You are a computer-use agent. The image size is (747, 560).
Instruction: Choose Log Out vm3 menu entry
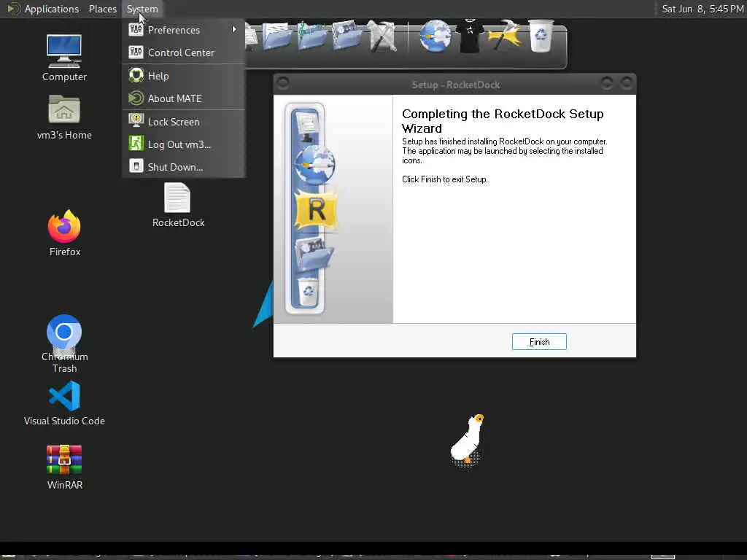click(184, 144)
